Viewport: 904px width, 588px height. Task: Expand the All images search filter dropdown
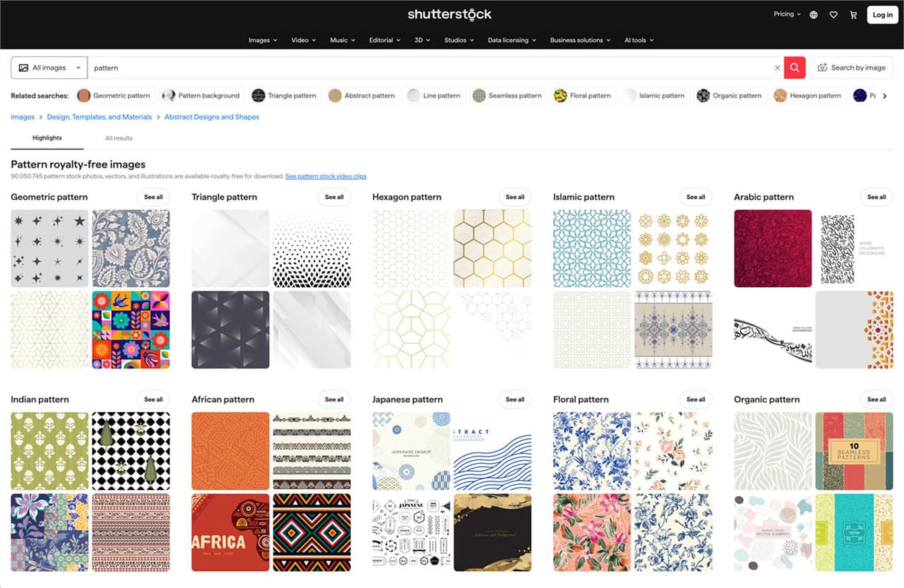click(48, 67)
